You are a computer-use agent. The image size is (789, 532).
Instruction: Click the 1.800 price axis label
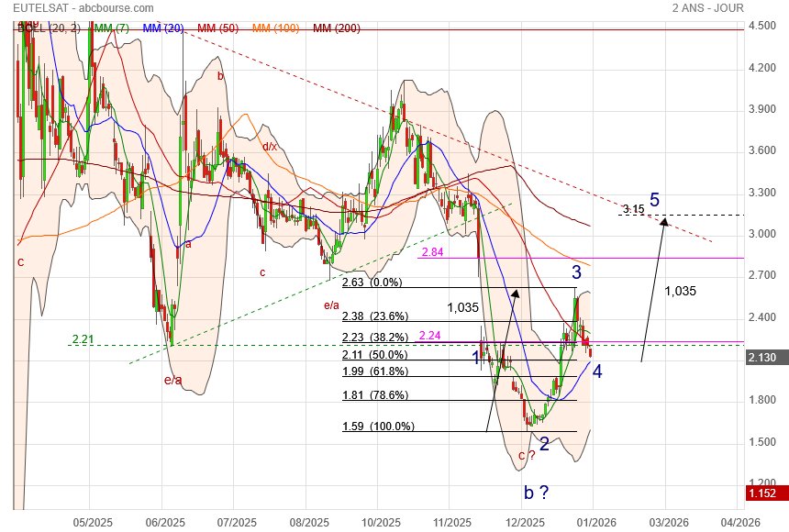[x=762, y=400]
